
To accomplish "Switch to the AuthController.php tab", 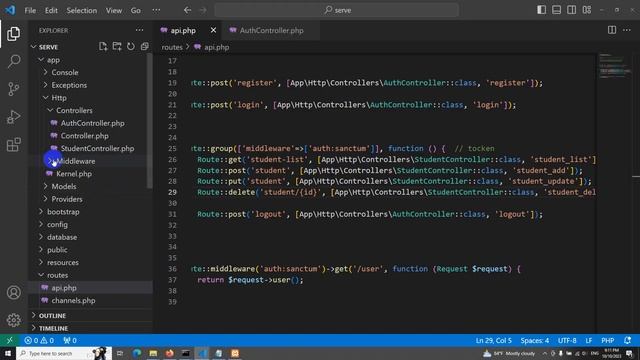I will coord(271,30).
